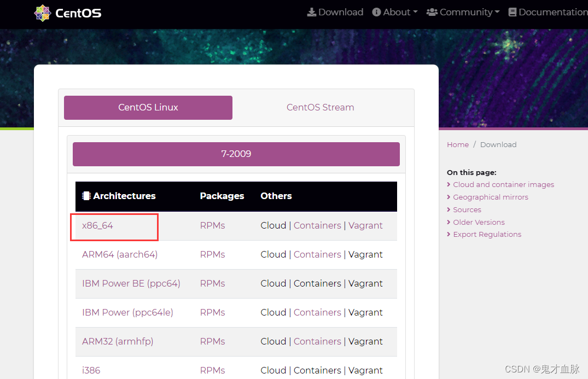The height and width of the screenshot is (379, 588).
Task: Click the CentOS logo icon
Action: tap(42, 13)
